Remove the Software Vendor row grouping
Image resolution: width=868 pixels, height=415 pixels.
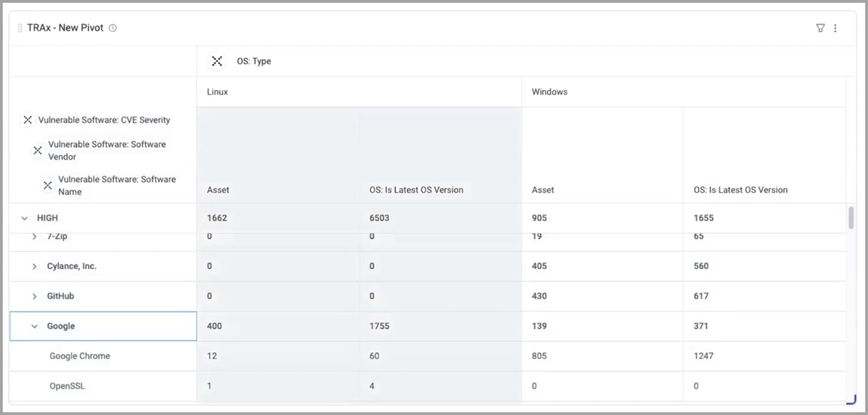coord(37,150)
